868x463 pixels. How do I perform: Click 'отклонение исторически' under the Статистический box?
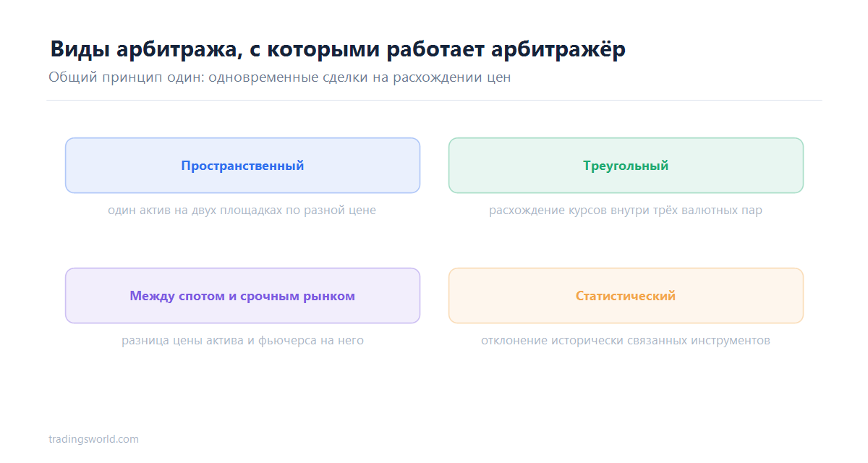pyautogui.click(x=548, y=341)
